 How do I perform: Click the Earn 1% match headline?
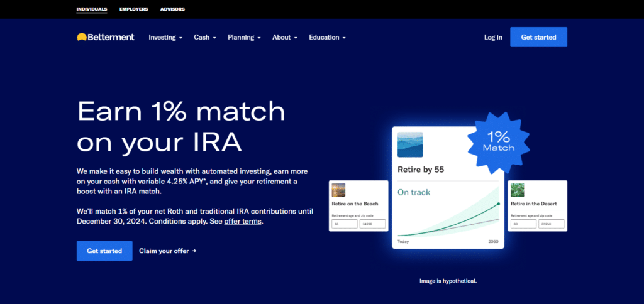coord(180,126)
